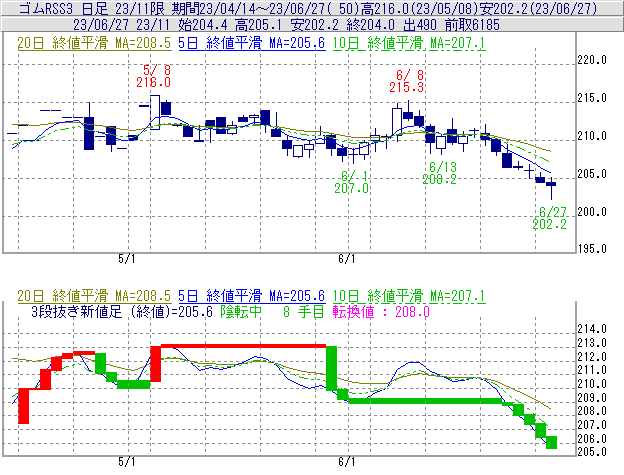Click upper chart 20日 終値平滑 MA=208.5 legend
This screenshot has width=624, height=475.
pyautogui.click(x=94, y=43)
